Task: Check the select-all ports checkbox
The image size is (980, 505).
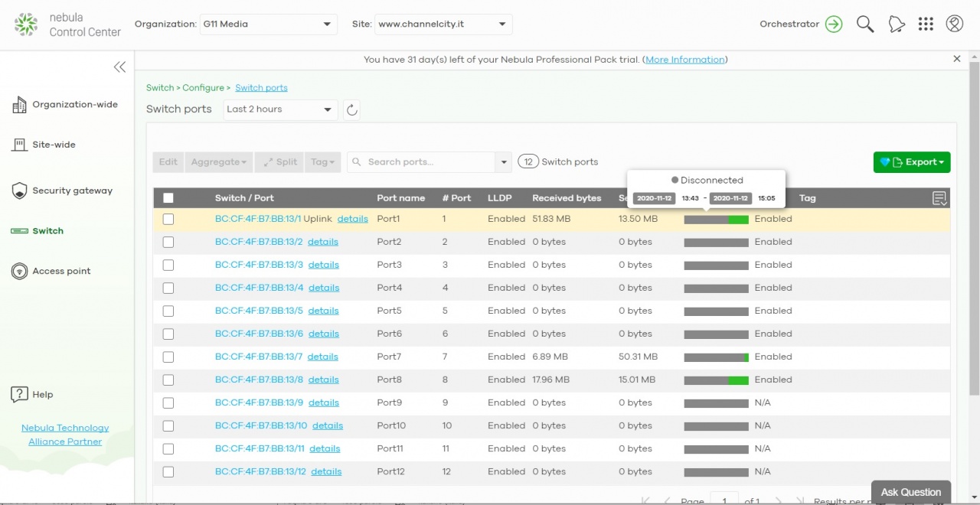Action: [x=168, y=198]
